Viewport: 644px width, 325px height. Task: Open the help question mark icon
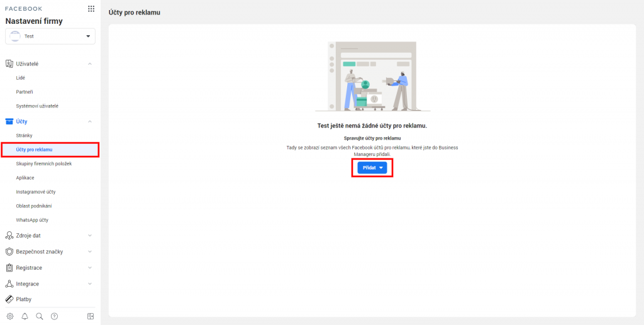tap(55, 316)
